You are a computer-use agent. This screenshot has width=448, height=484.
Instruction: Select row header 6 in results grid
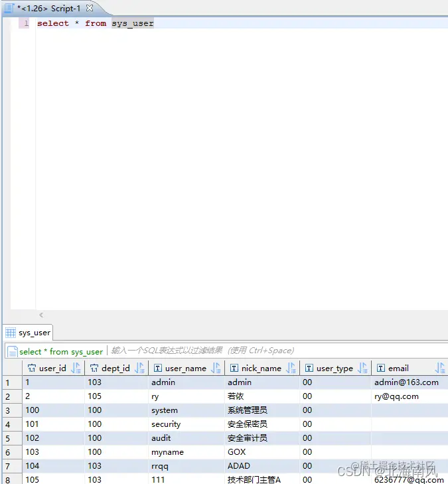click(x=13, y=452)
